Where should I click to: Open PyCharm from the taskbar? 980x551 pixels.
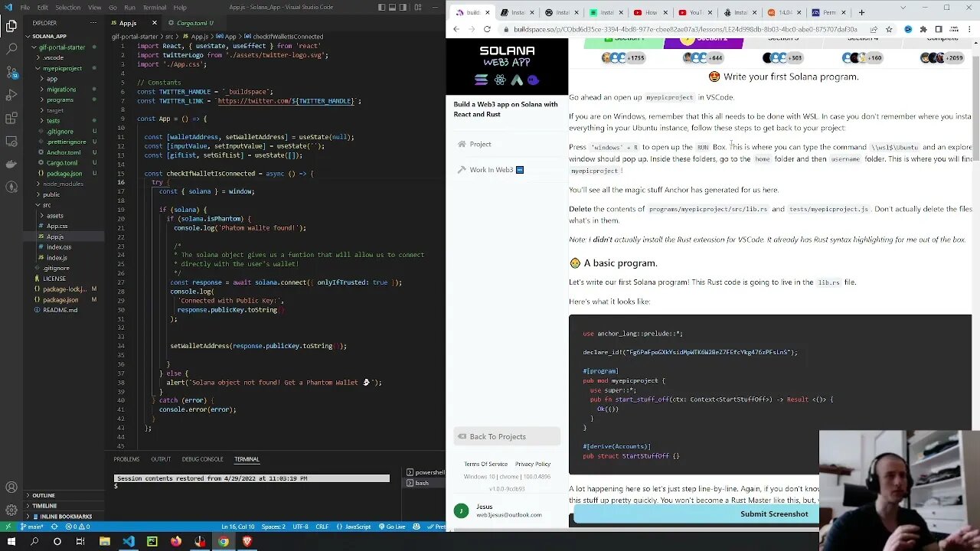click(x=152, y=542)
